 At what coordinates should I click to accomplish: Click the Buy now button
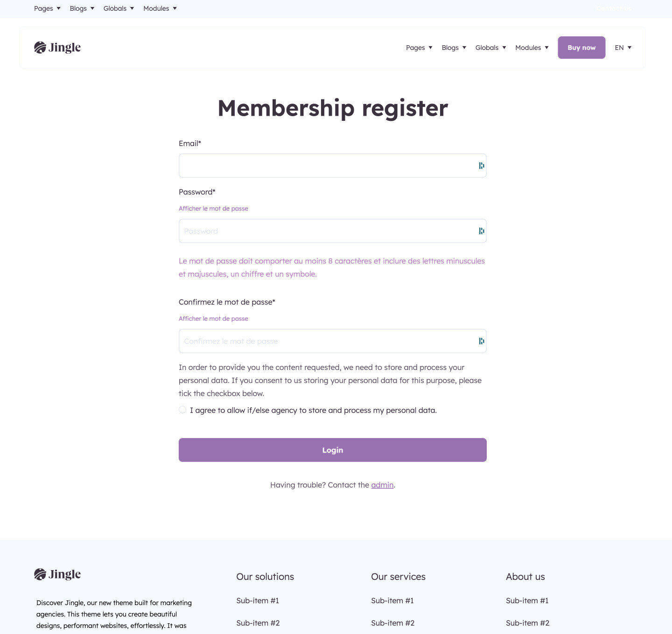[581, 48]
